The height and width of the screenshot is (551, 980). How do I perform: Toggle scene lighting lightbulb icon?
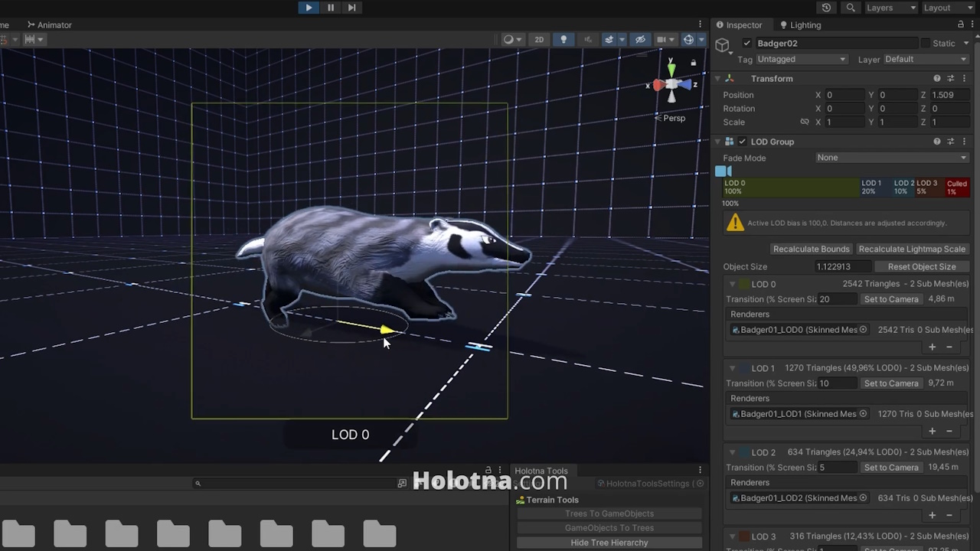coord(564,40)
